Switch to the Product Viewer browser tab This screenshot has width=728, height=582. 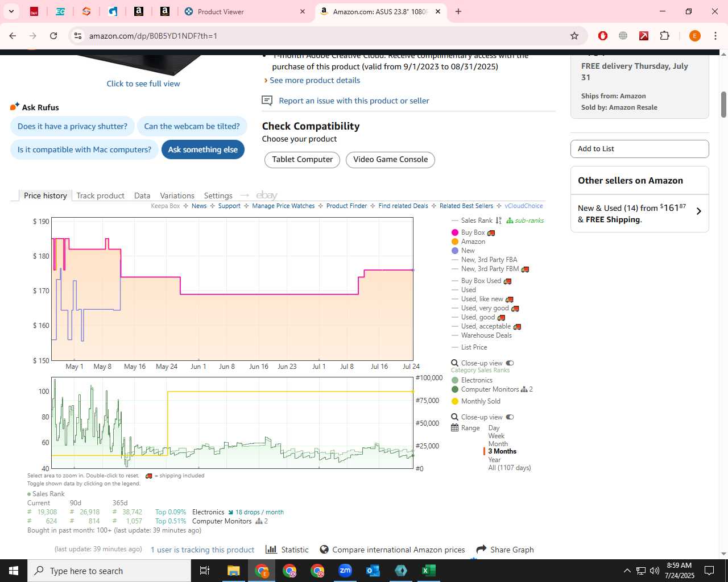[x=245, y=11]
